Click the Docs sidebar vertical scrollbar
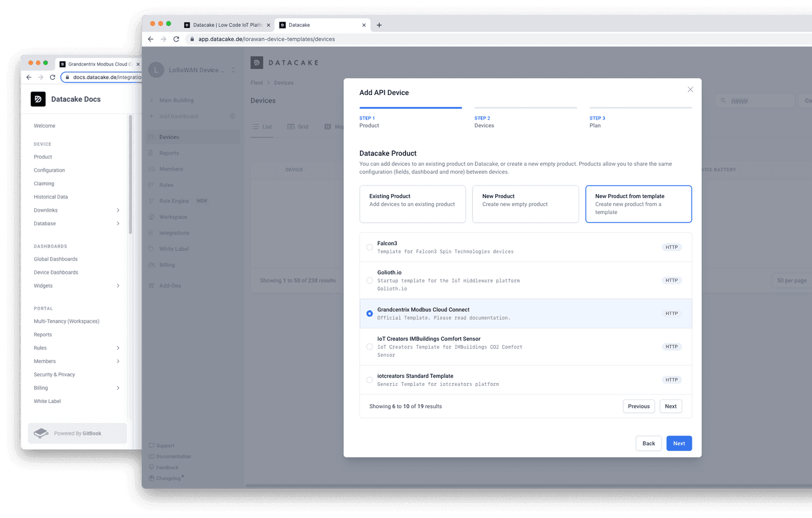 coord(130,174)
